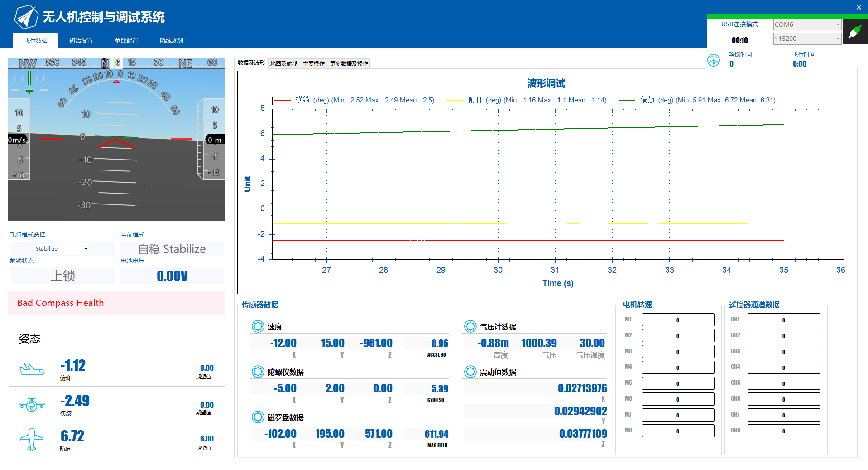Viewport: 868px width, 470px height.
Task: Click the battery voltage 0.00V value
Action: point(172,276)
